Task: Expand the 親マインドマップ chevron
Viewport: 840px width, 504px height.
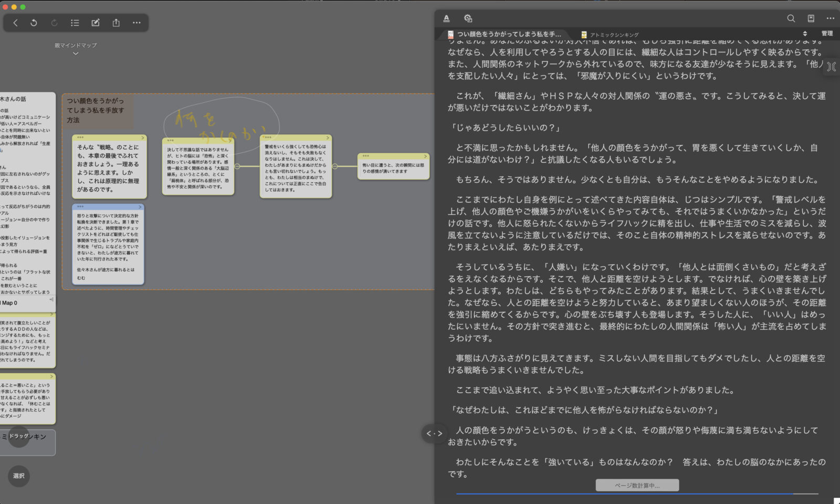Action: [76, 54]
